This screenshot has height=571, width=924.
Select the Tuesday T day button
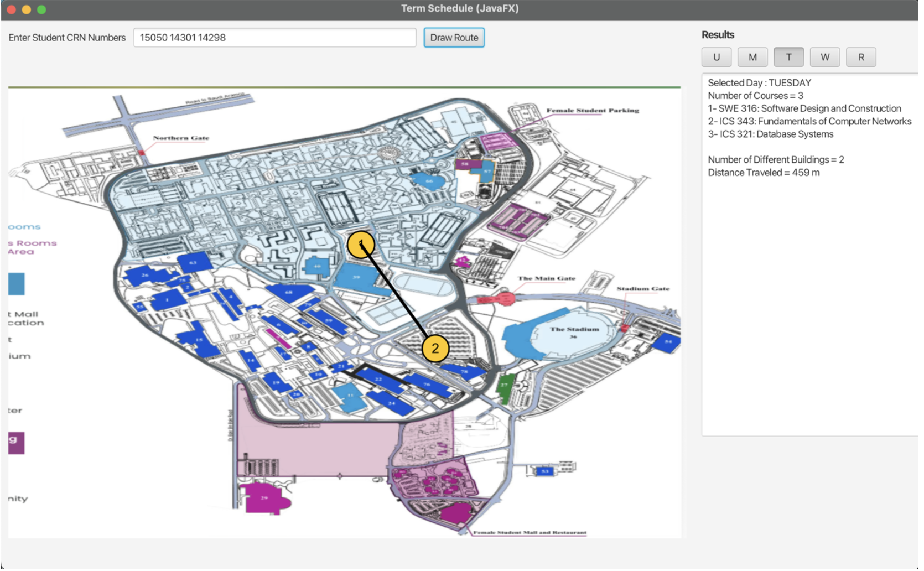(788, 56)
